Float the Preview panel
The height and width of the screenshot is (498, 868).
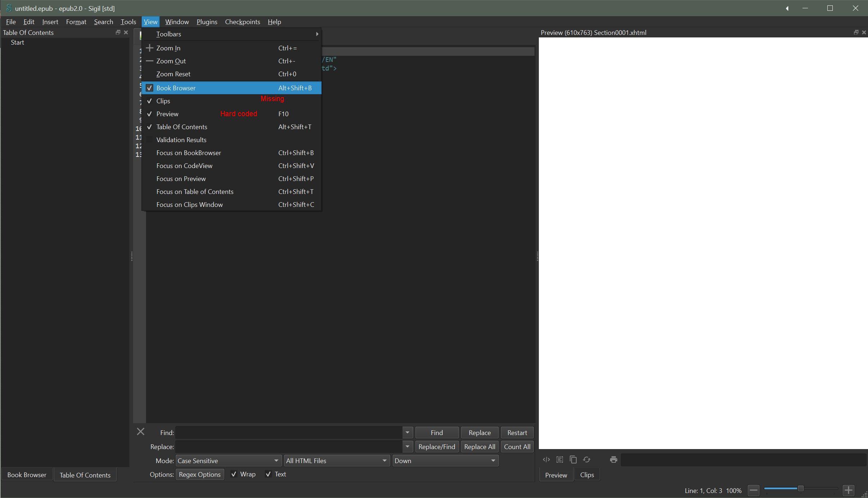[856, 32]
